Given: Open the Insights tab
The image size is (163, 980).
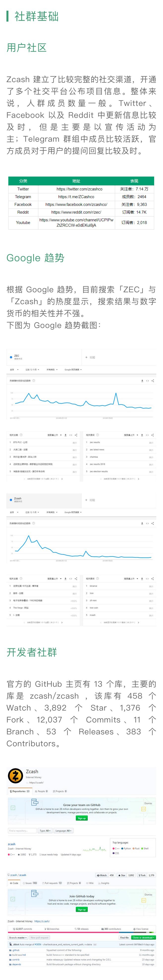Looking at the screenshot, I should coord(104,883).
